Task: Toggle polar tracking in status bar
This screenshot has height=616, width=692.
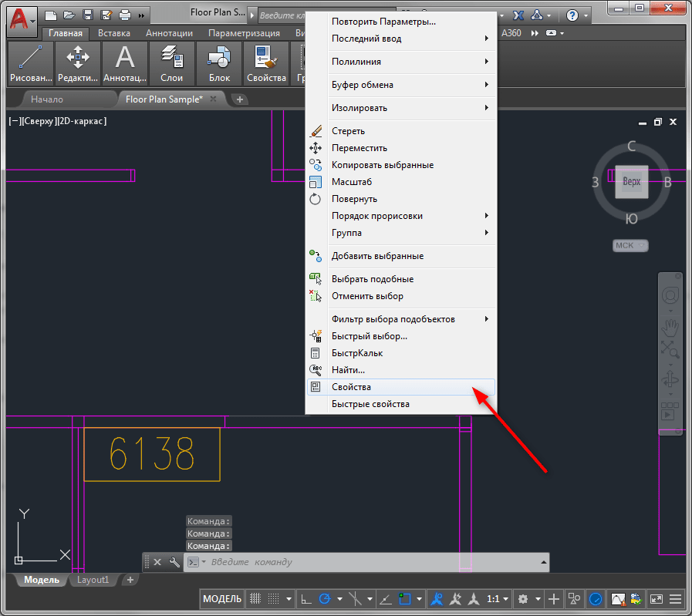Action: pyautogui.click(x=325, y=599)
